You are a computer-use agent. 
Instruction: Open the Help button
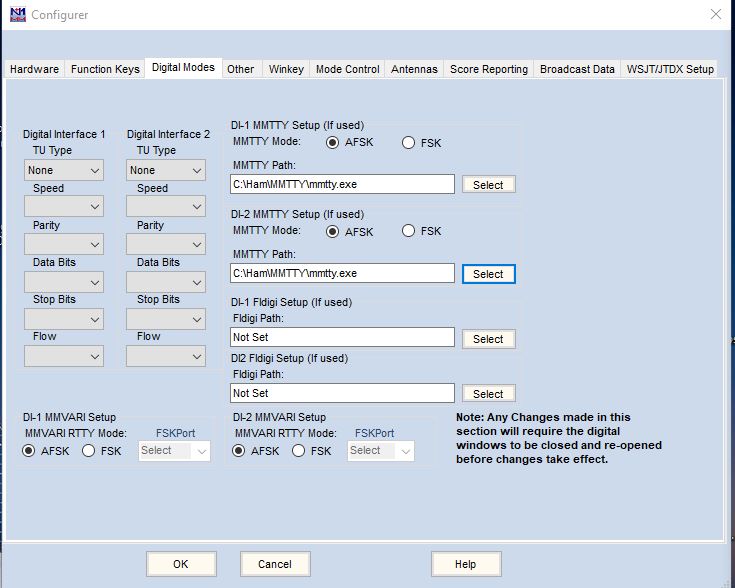pos(465,564)
